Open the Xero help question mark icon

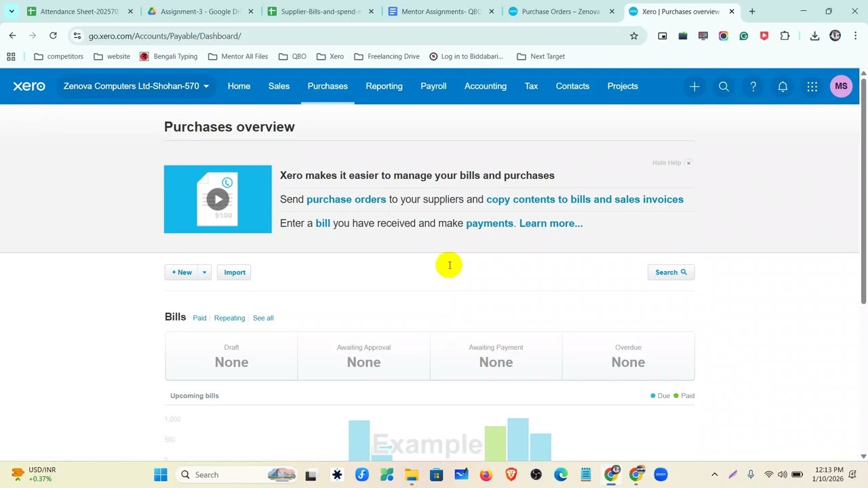click(753, 87)
